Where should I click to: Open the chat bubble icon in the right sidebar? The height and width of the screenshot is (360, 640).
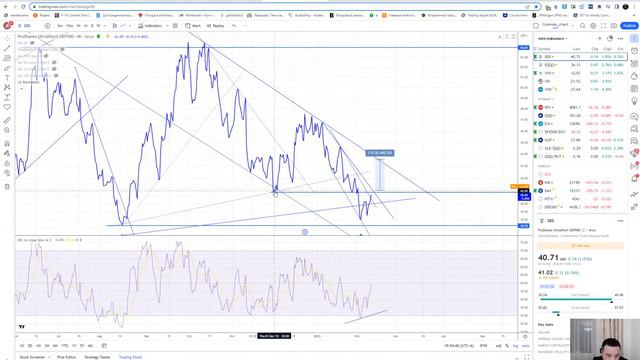pos(634,116)
